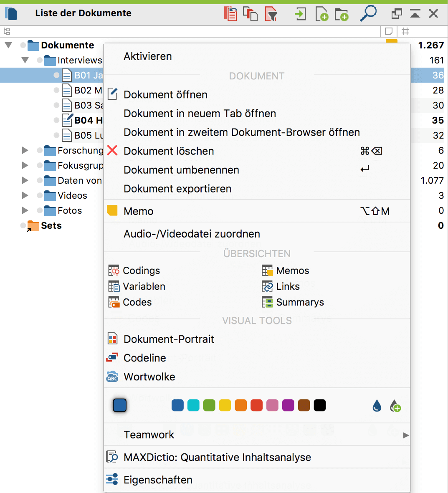Image resolution: width=448 pixels, height=493 pixels.
Task: Expand the Fotos folder
Action: coord(25,210)
